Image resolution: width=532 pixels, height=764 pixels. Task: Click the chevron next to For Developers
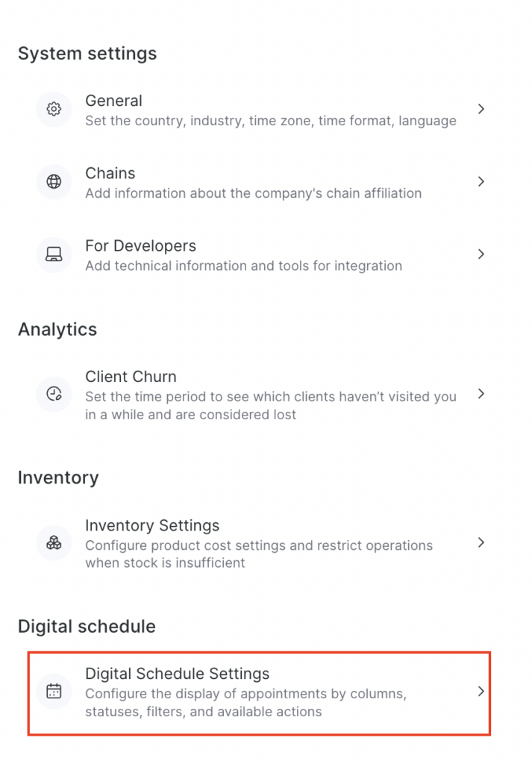click(481, 254)
